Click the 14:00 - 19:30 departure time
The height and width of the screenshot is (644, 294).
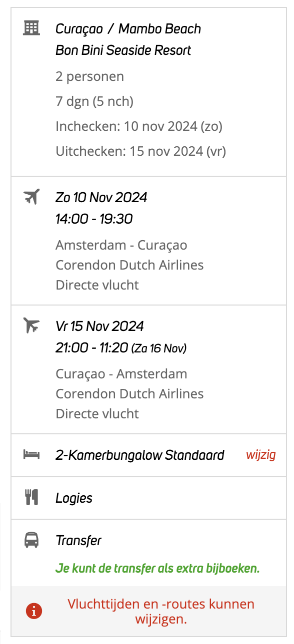94,219
